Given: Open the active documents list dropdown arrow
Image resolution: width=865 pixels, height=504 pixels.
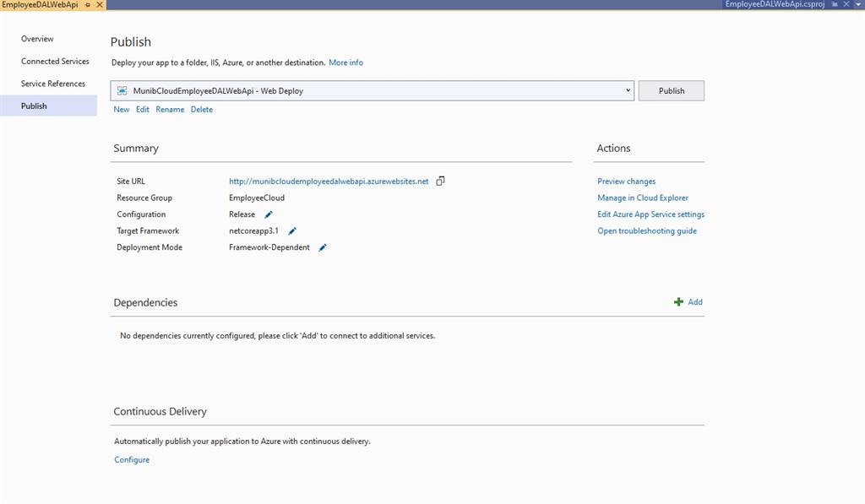Looking at the screenshot, I should tap(858, 4).
